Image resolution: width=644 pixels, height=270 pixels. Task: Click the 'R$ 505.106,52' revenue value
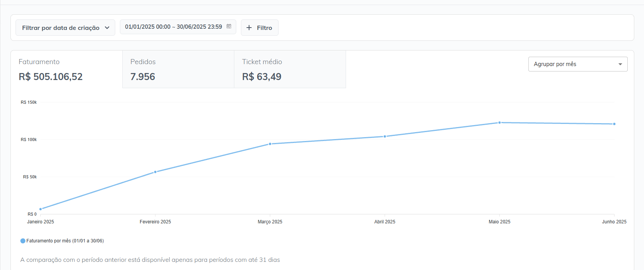pos(51,77)
